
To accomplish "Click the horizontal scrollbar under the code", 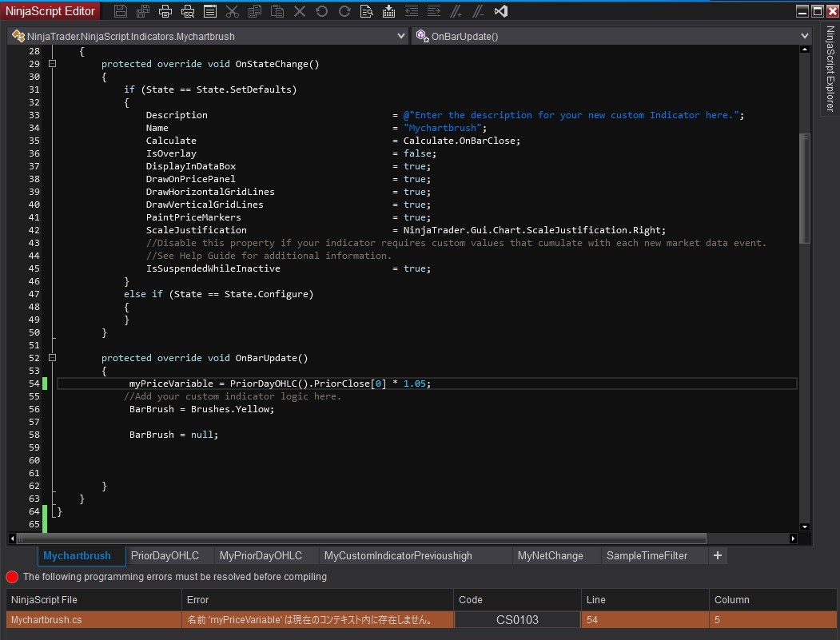I will 360,538.
